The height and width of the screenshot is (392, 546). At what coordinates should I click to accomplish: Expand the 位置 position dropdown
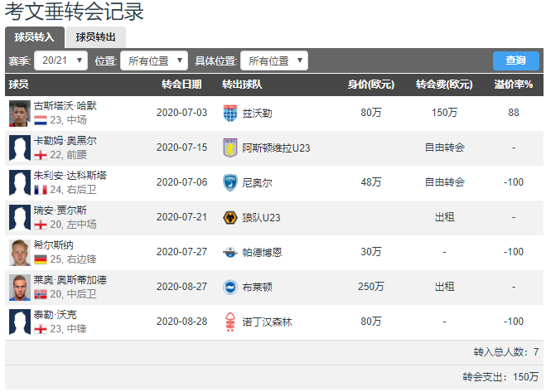(154, 60)
